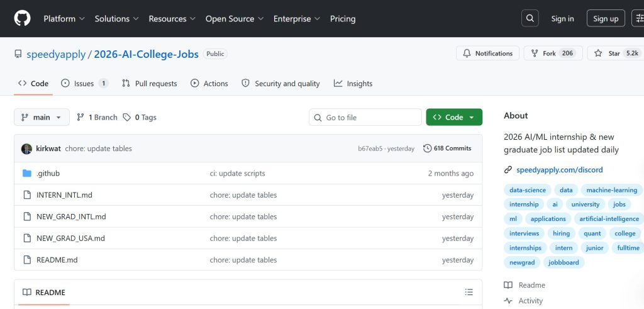Click the Go to file search field

click(x=365, y=117)
